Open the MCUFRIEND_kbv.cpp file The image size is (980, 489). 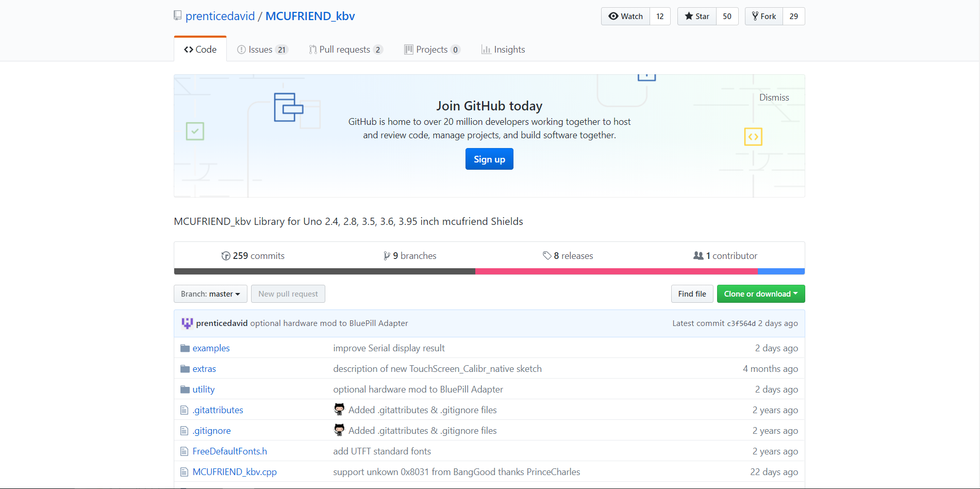click(x=235, y=472)
